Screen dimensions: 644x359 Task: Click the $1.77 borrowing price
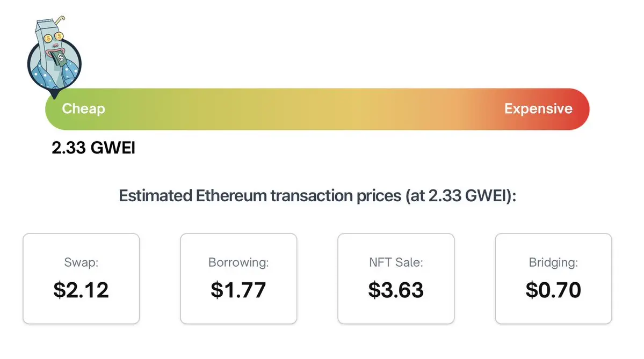click(x=238, y=290)
